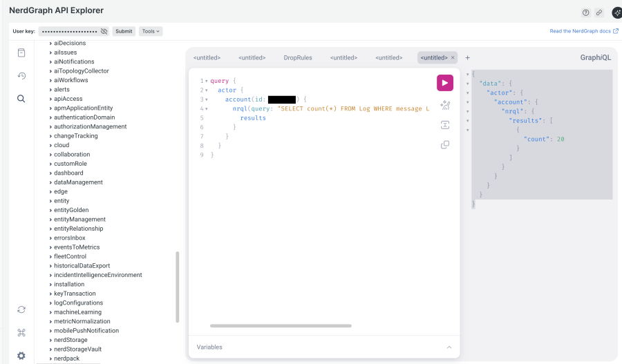Switch to the DropRules tab
Image resolution: width=622 pixels, height=364 pixels.
(x=298, y=57)
